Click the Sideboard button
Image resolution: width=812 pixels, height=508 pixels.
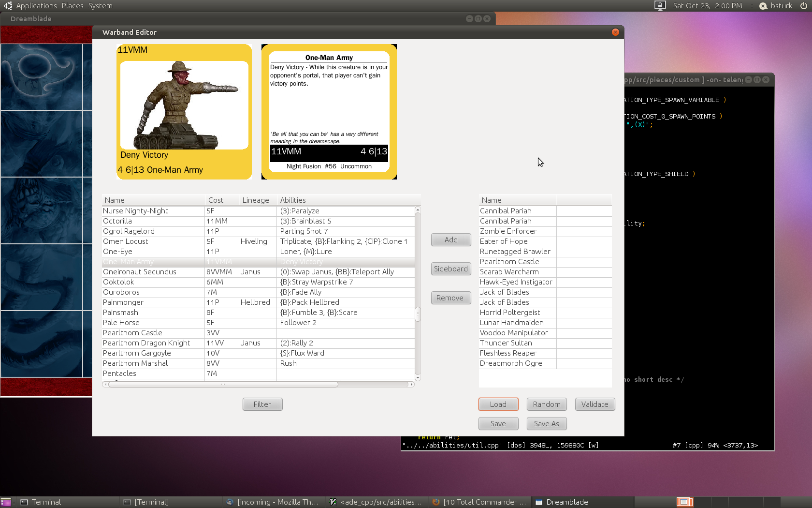(450, 269)
